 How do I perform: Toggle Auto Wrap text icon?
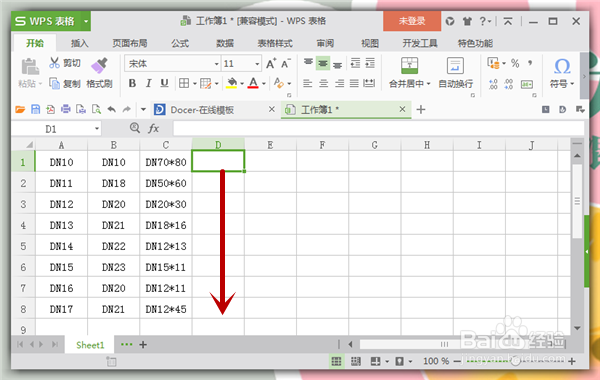(x=455, y=65)
